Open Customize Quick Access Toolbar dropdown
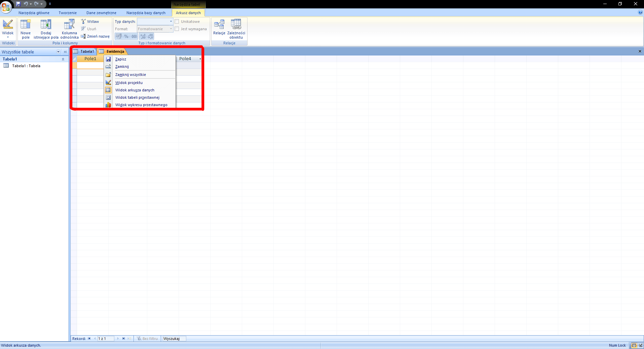 coord(50,4)
